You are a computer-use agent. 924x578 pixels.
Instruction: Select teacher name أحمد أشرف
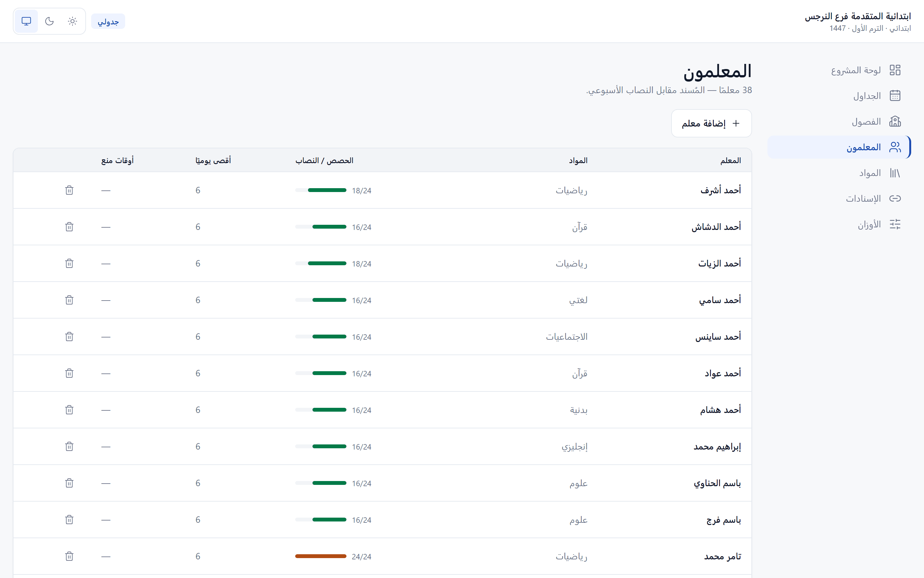coord(721,190)
